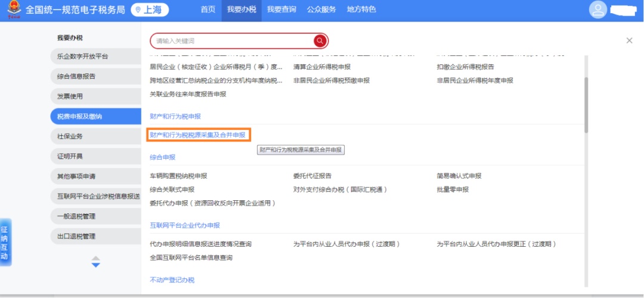
Task: Click the keyword search input field
Action: (233, 41)
